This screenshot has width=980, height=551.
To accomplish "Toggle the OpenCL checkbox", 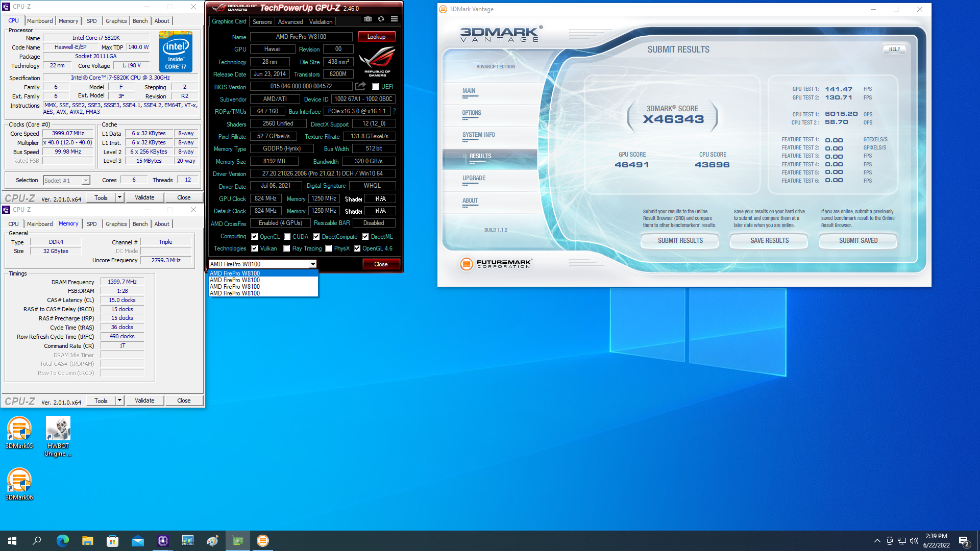I will tap(255, 237).
